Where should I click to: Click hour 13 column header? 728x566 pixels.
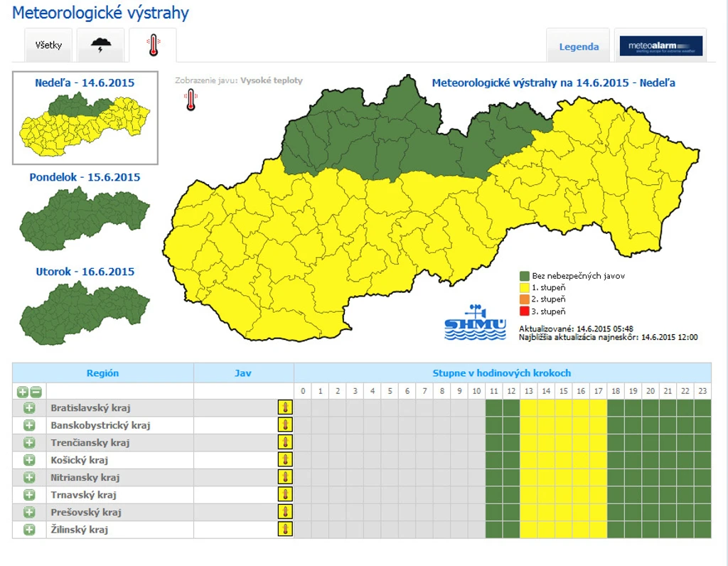pyautogui.click(x=529, y=391)
